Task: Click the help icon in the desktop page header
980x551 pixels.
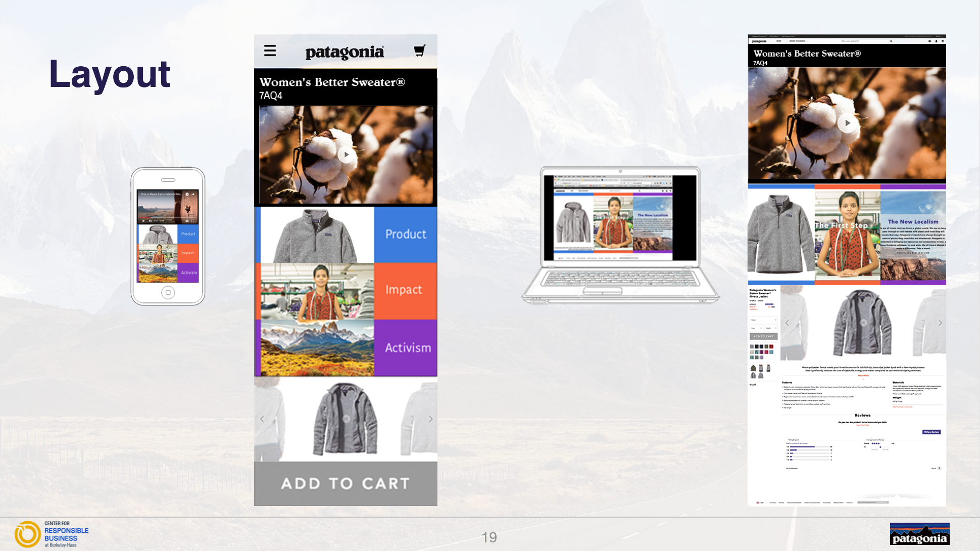Action: point(929,41)
